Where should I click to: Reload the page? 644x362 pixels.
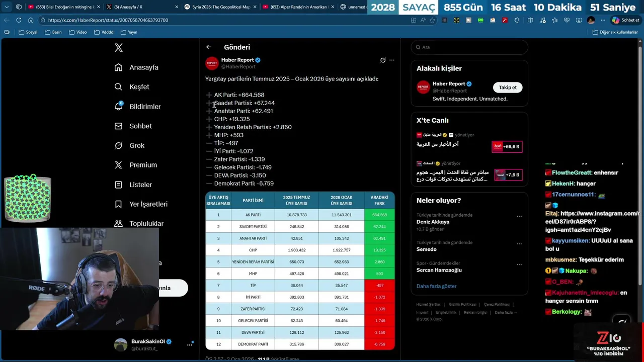(19, 20)
